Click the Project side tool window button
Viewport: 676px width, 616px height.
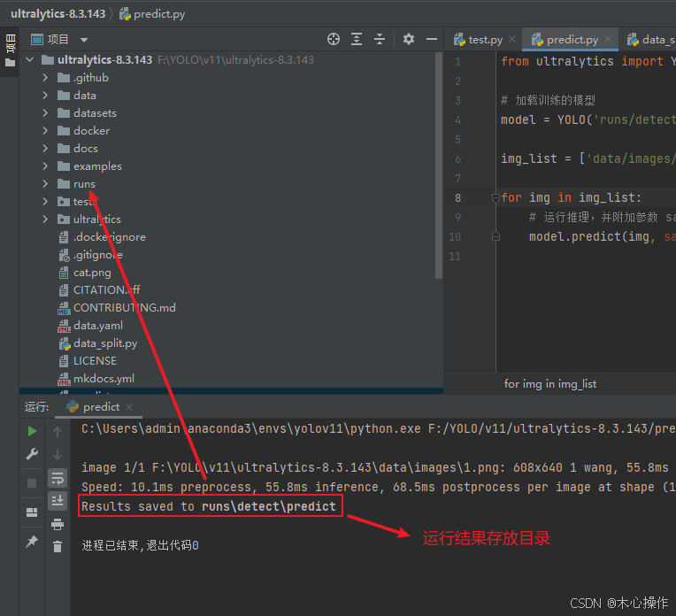[10, 51]
